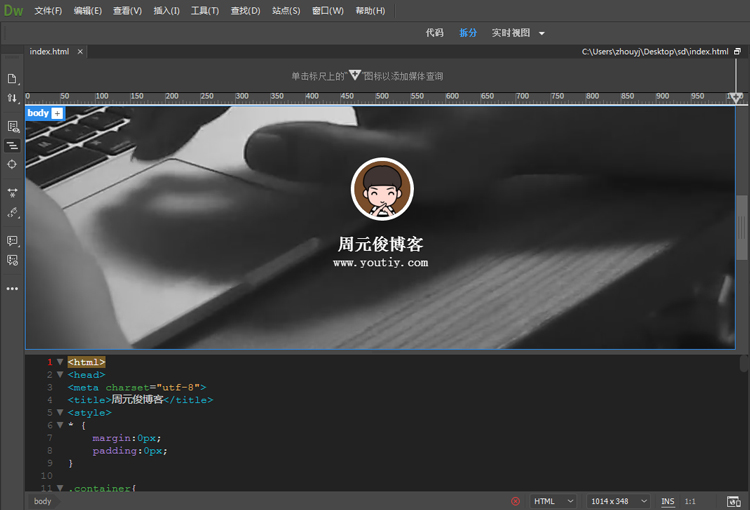The width and height of the screenshot is (750, 510).
Task: Click the restore document window icon
Action: (737, 51)
